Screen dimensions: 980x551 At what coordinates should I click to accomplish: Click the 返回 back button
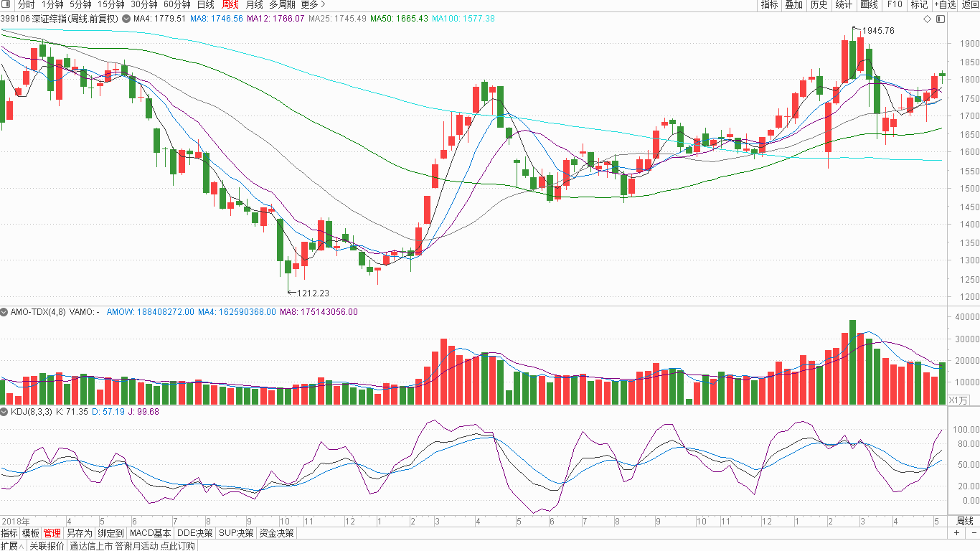click(970, 4)
